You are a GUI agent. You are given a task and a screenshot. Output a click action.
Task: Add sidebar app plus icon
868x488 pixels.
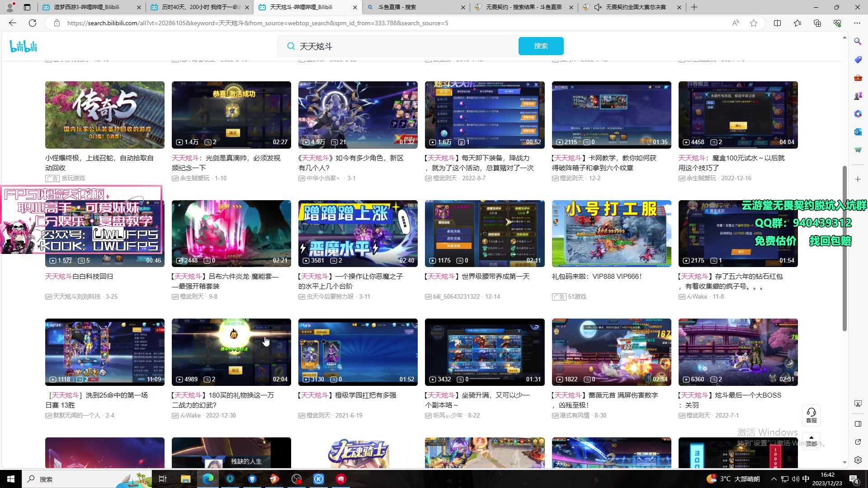858,179
